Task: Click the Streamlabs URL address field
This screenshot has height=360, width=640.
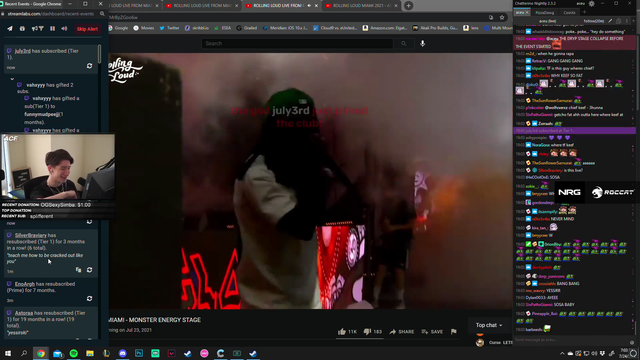Action: (x=51, y=14)
